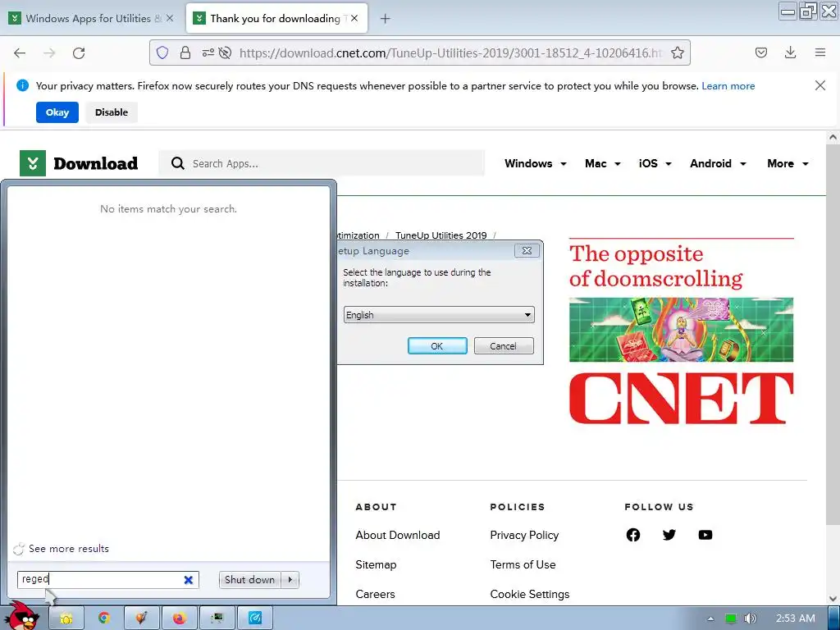Viewport: 840px width, 630px height.
Task: Expand the Android navigation dropdown
Action: [743, 164]
